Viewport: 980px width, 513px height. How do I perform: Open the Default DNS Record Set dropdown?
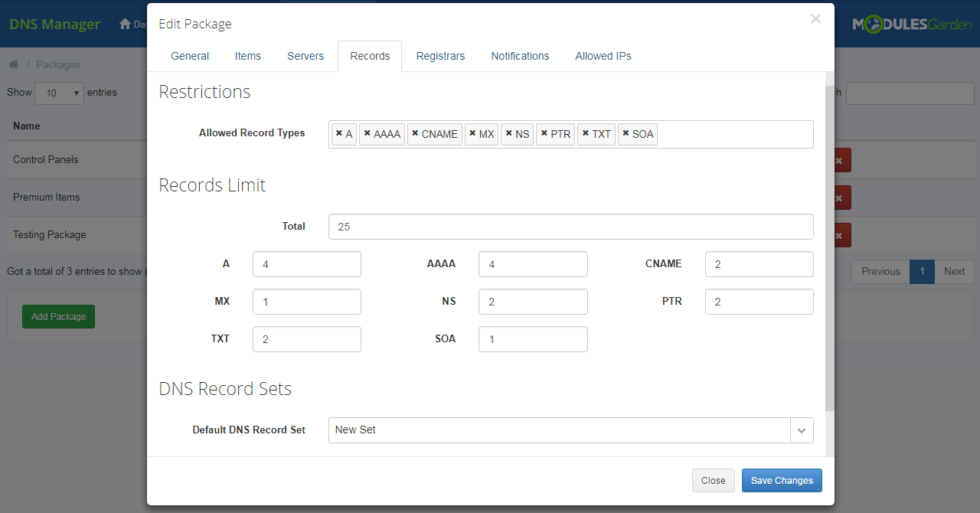coord(802,430)
